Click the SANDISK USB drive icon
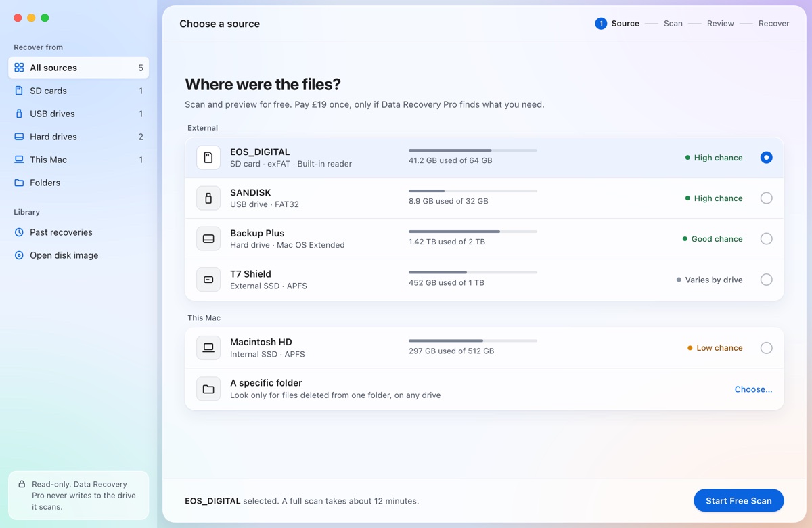This screenshot has height=528, width=812. (208, 198)
